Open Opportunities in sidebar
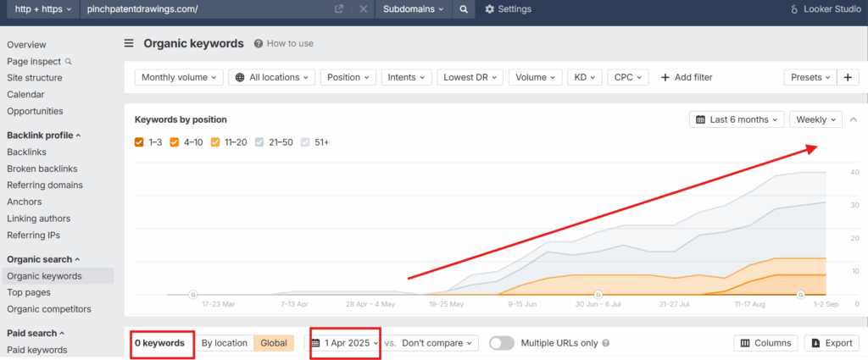 [35, 111]
